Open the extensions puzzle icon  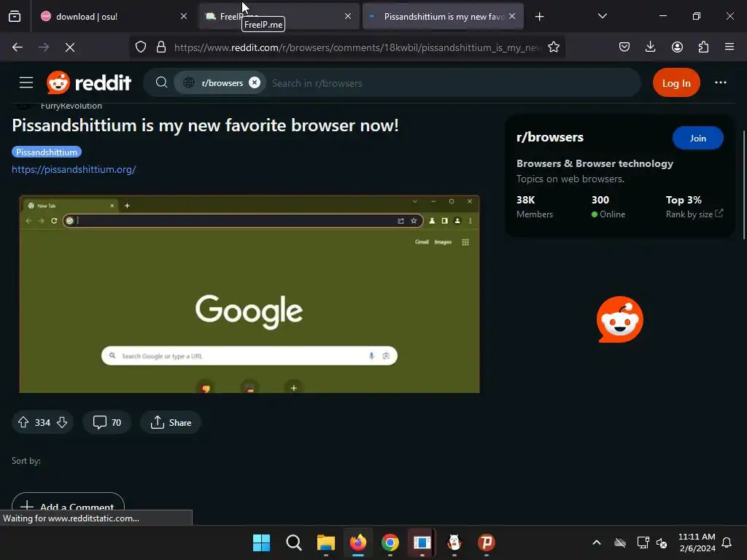(703, 47)
